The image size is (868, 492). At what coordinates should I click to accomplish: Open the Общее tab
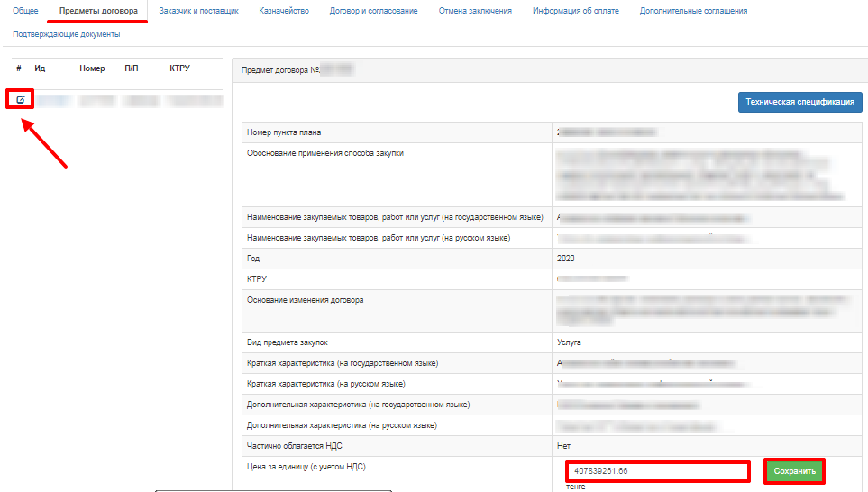click(25, 11)
